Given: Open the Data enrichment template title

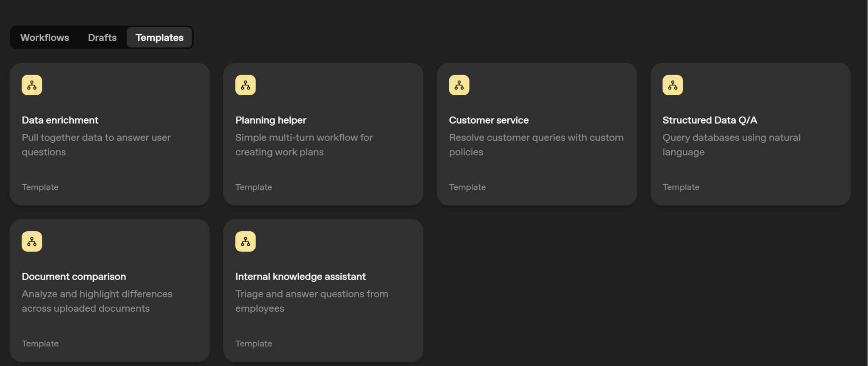Looking at the screenshot, I should [x=60, y=120].
